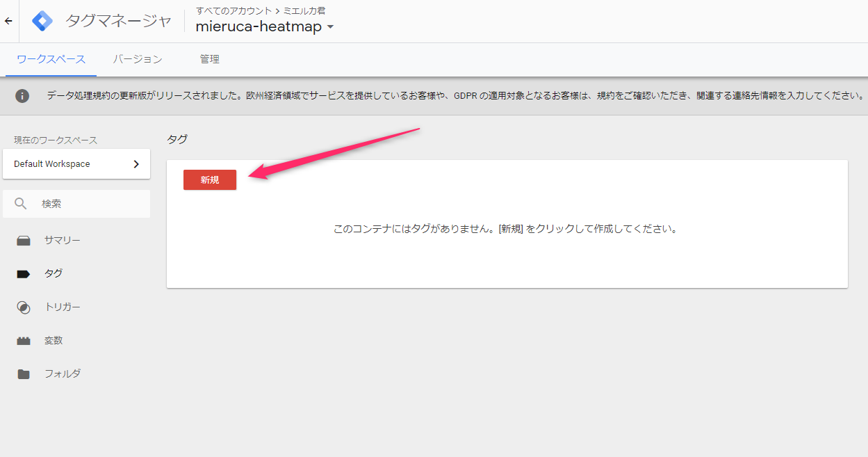Click the トリガー trigger icon
868x457 pixels.
click(24, 307)
